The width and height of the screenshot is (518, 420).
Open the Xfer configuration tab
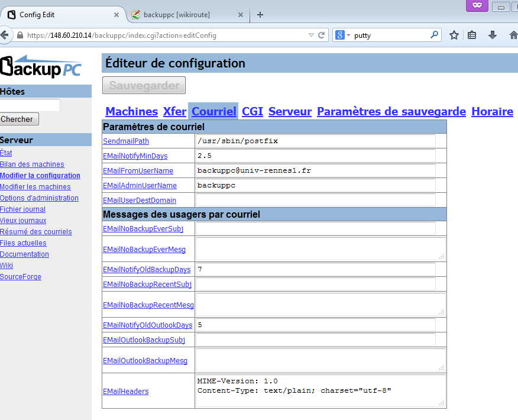(174, 111)
